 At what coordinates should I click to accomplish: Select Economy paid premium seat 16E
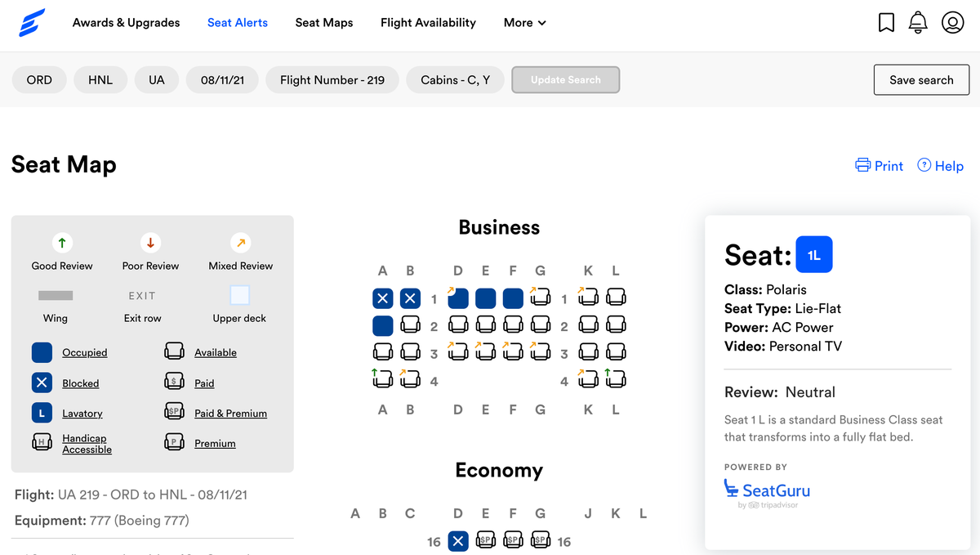click(x=486, y=541)
